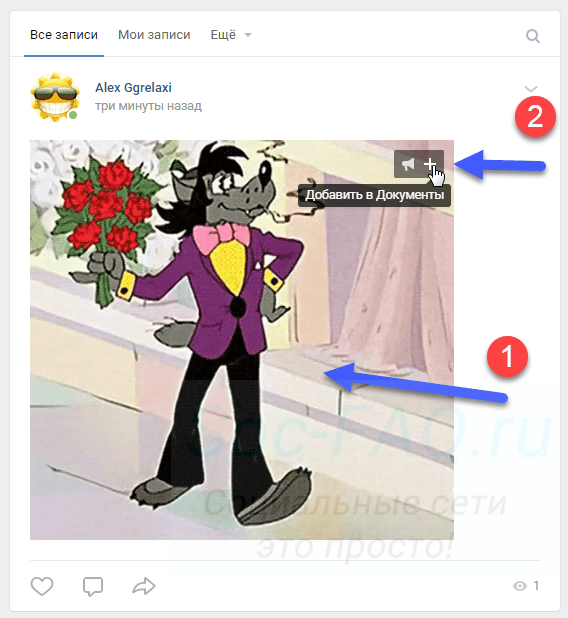Share the post using the arrow icon
This screenshot has width=568, height=618.
tap(144, 586)
